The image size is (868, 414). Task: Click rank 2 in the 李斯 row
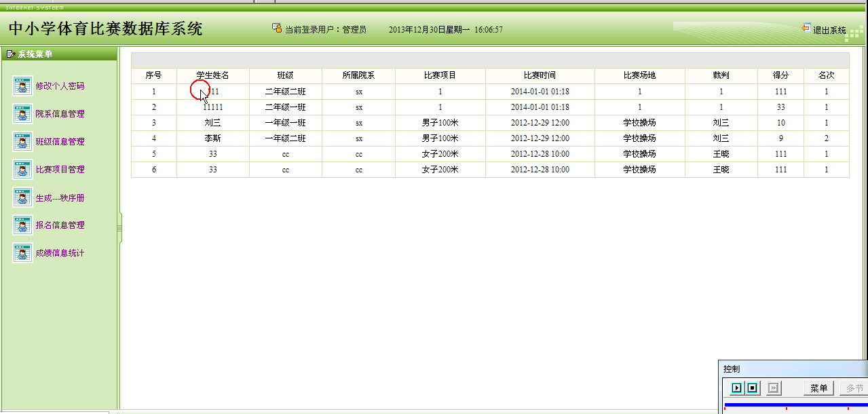click(x=827, y=138)
